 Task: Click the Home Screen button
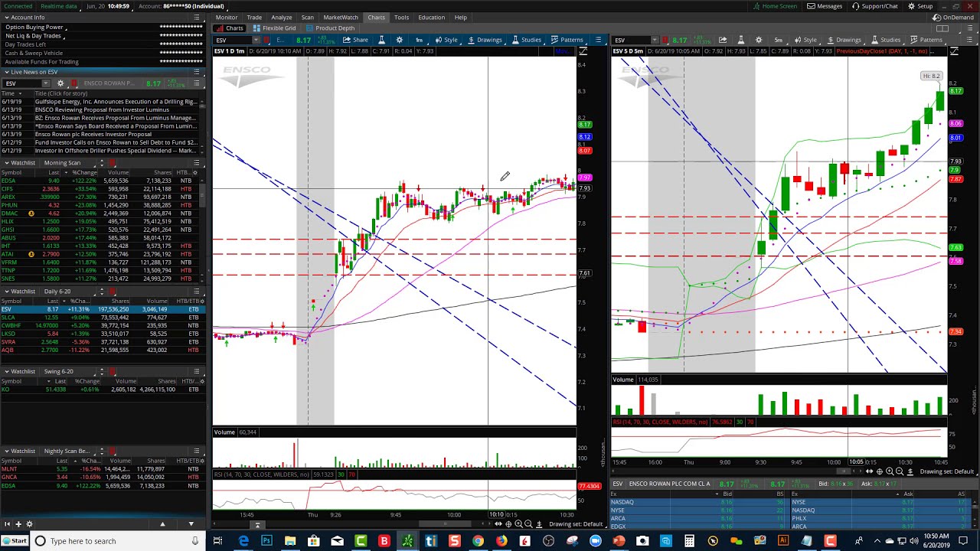(x=775, y=6)
